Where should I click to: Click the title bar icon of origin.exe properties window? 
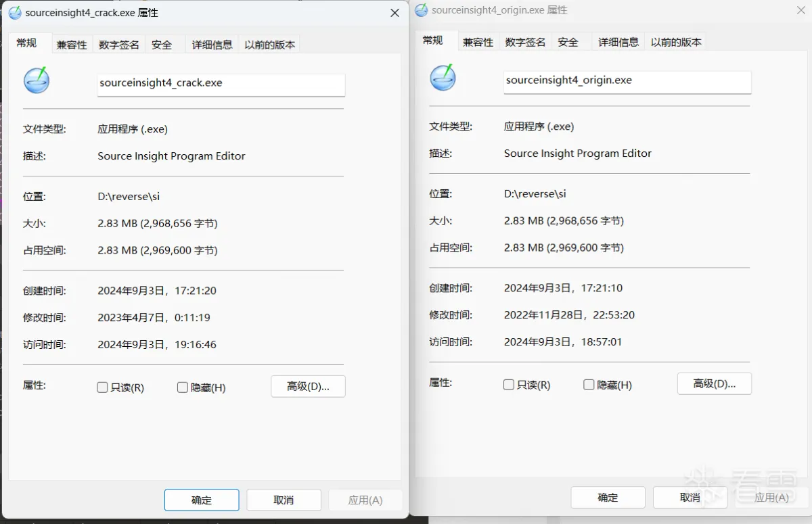(x=421, y=10)
